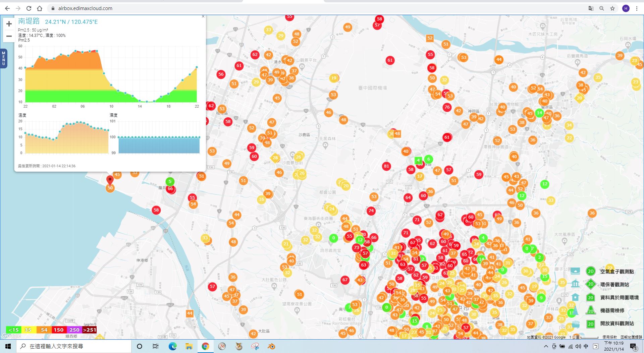
Task: Click the orange 54 color scale swatch
Action: pos(44,330)
